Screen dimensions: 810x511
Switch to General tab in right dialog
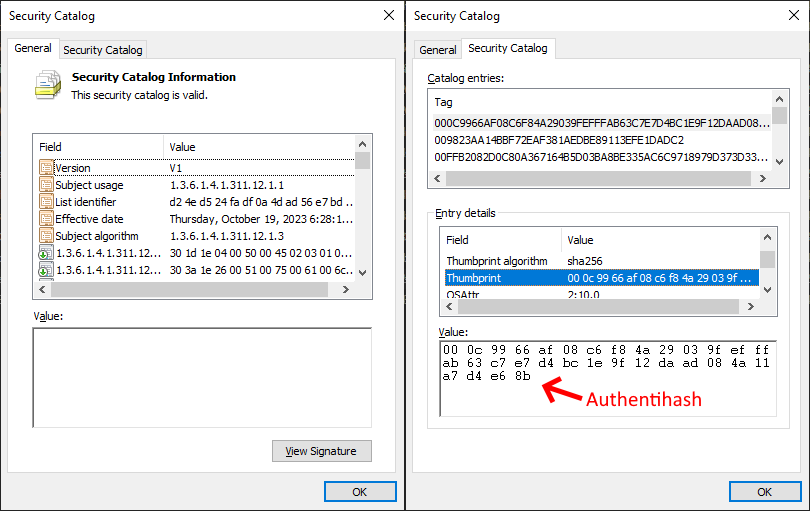click(437, 50)
